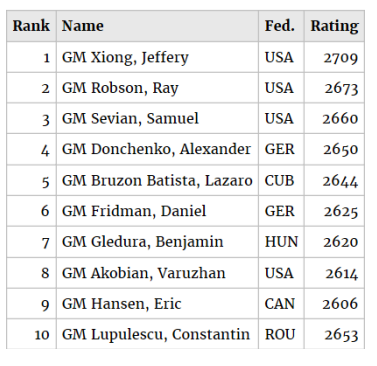The height and width of the screenshot is (366, 377).
Task: Click the Fed. column header
Action: (x=280, y=26)
